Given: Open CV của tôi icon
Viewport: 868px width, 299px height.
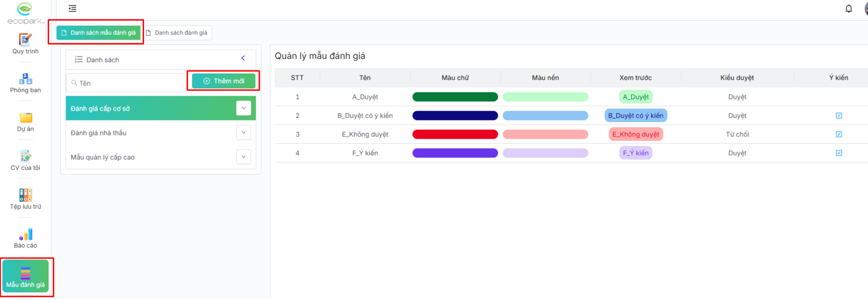Looking at the screenshot, I should [25, 157].
